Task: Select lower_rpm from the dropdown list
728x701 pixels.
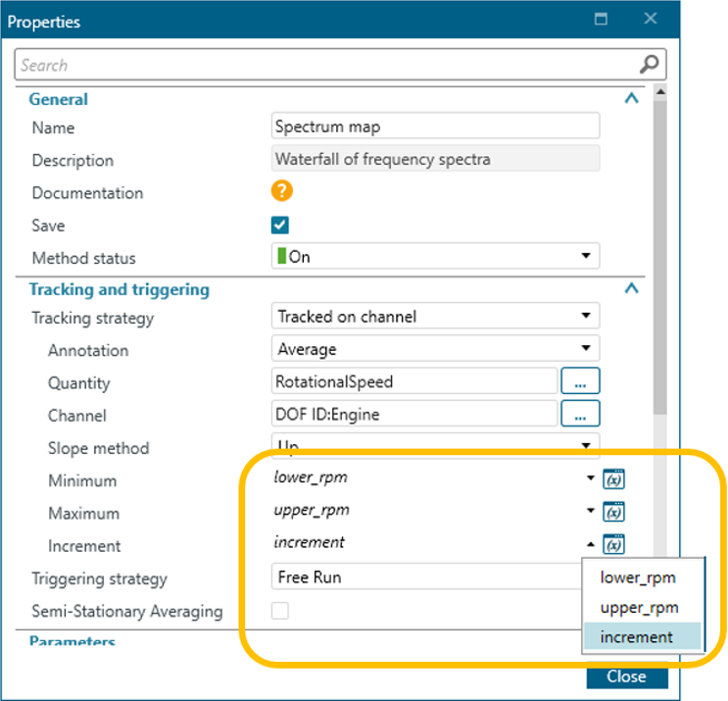Action: click(x=638, y=577)
